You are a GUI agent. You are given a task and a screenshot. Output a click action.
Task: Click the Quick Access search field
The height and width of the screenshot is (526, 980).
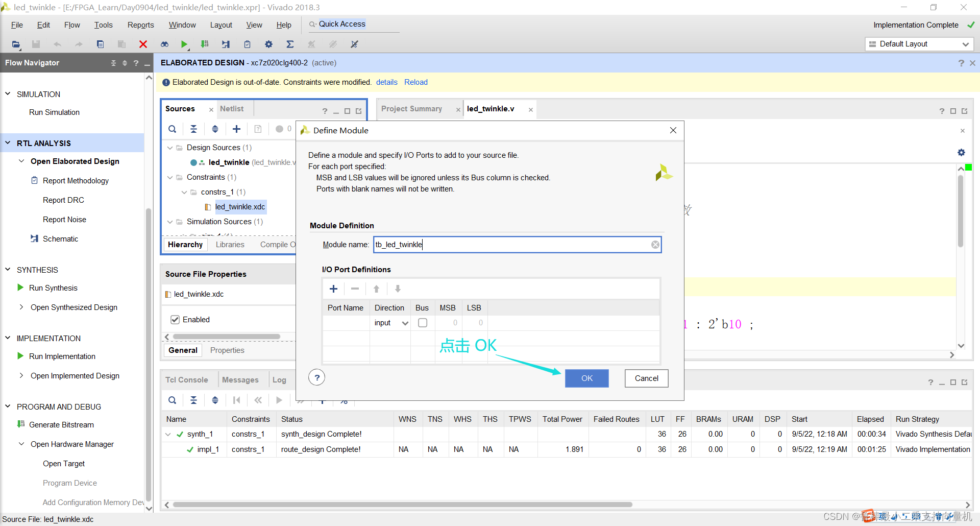[x=353, y=24]
